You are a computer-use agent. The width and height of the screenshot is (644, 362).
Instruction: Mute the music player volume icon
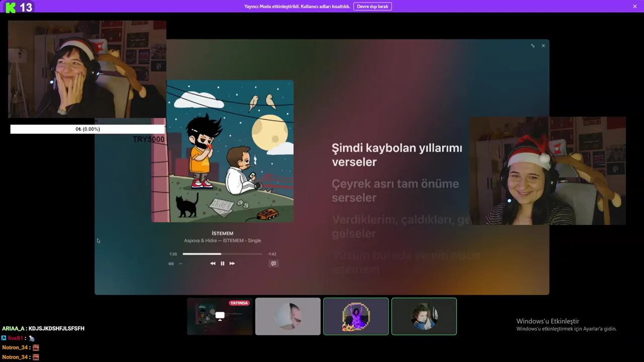click(171, 263)
